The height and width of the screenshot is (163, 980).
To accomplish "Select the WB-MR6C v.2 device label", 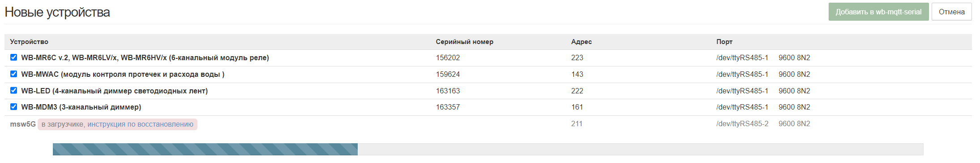I will (x=145, y=57).
